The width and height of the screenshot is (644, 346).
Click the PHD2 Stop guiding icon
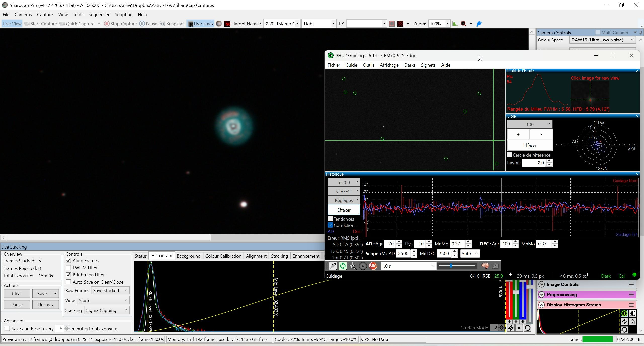tap(373, 266)
